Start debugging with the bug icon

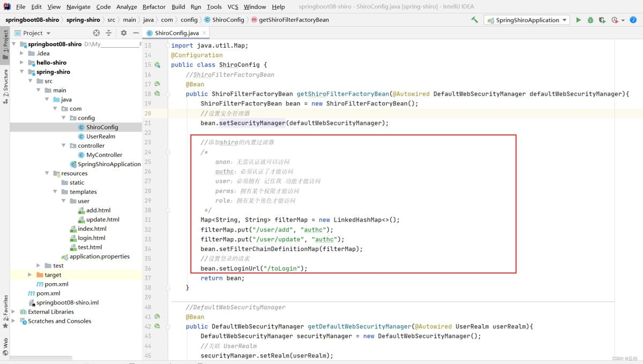click(590, 20)
